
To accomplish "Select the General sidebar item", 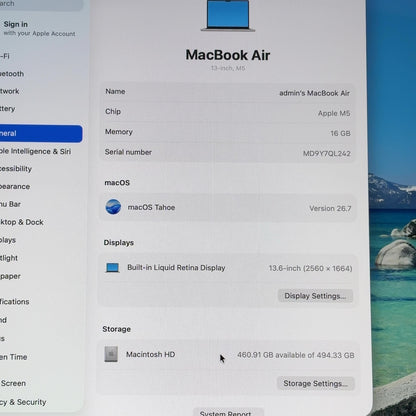I will coord(41,133).
